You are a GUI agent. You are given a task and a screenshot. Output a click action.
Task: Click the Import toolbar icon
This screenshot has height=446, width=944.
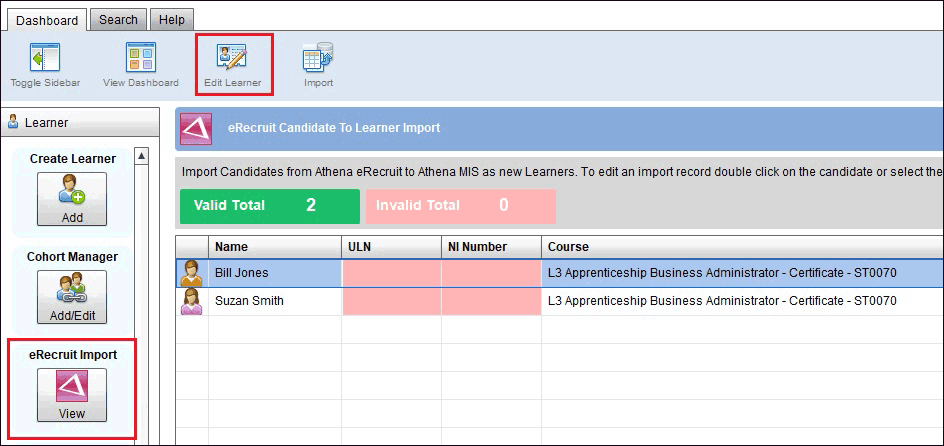coord(318,58)
